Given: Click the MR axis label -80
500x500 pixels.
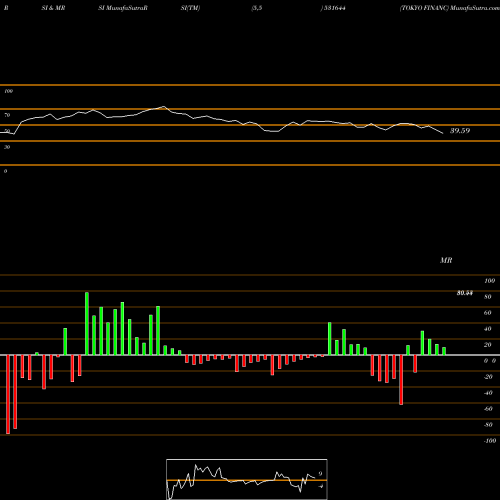Looking at the screenshot, I should (488, 425).
